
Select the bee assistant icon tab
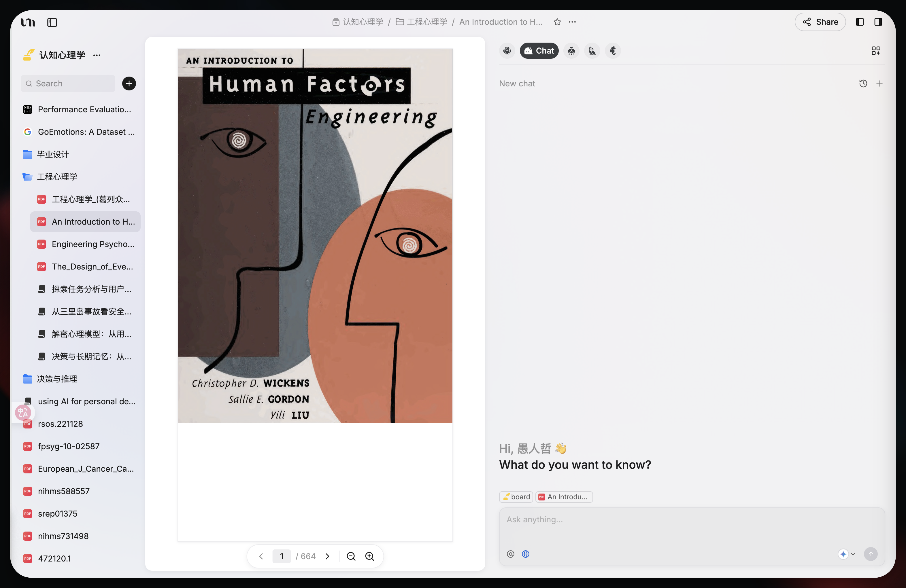pos(571,51)
